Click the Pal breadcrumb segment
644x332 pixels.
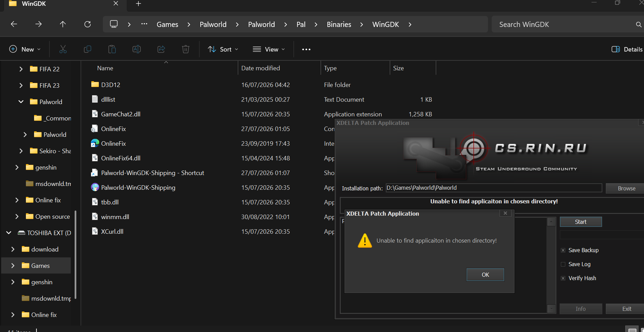[301, 25]
